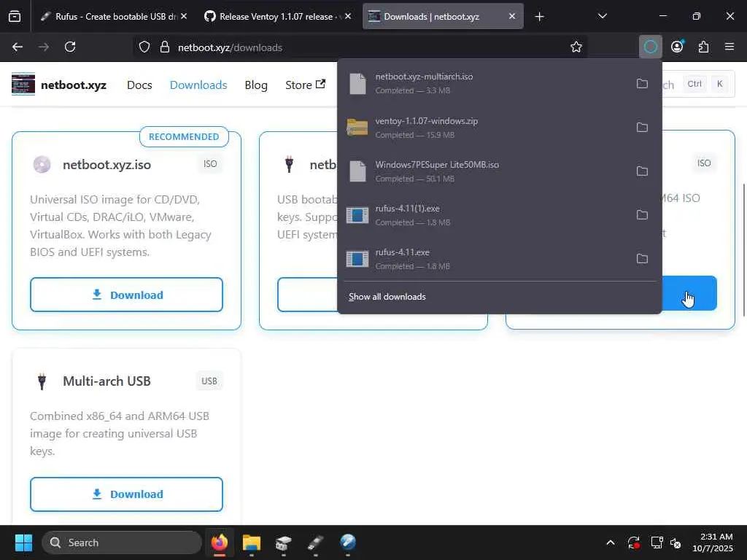Open the Store external link
Screen dimensions: 747x560
coord(306,85)
